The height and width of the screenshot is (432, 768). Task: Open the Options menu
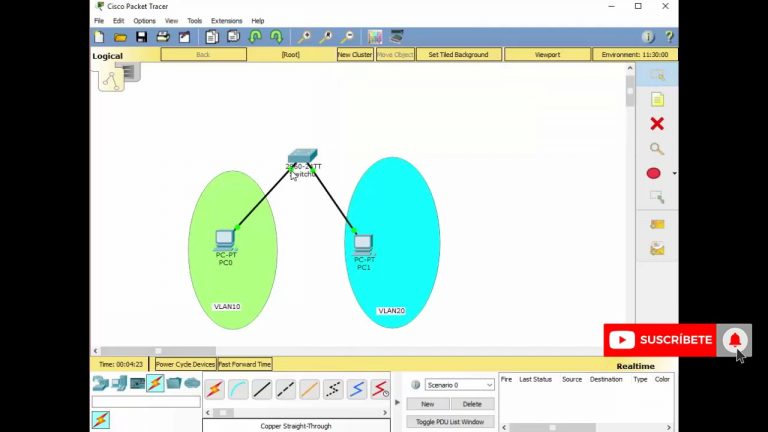pos(144,21)
